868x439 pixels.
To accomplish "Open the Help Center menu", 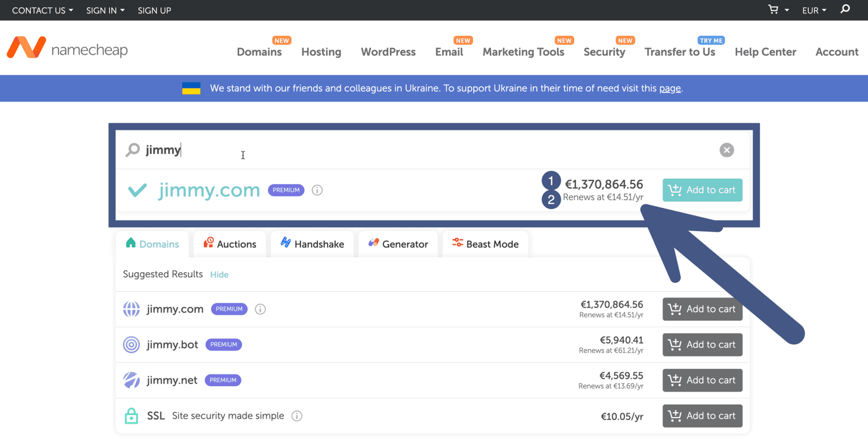I will coord(765,52).
